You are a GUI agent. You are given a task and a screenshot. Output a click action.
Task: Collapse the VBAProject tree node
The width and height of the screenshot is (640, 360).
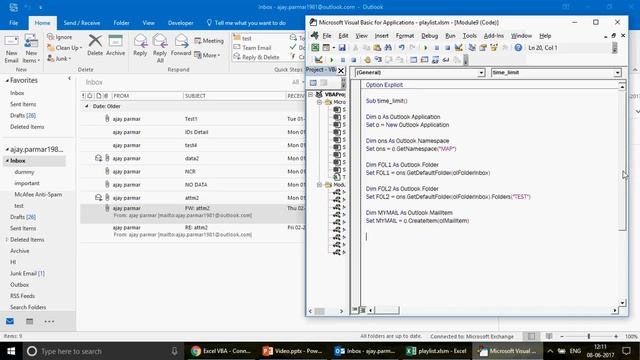point(311,94)
